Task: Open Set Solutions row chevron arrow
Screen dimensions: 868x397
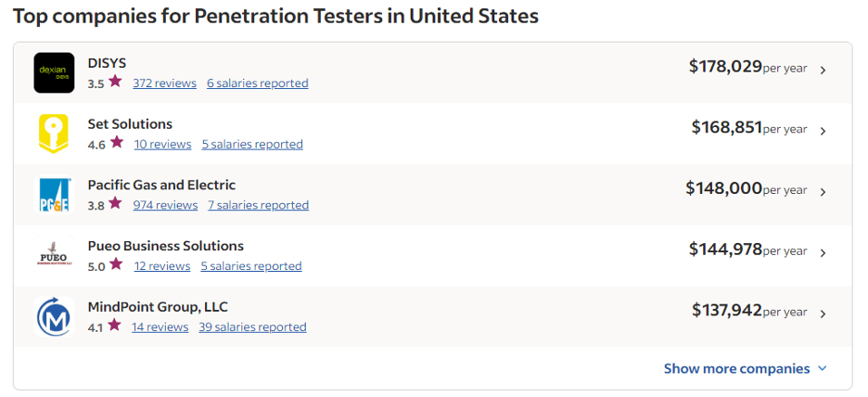Action: coord(823,131)
